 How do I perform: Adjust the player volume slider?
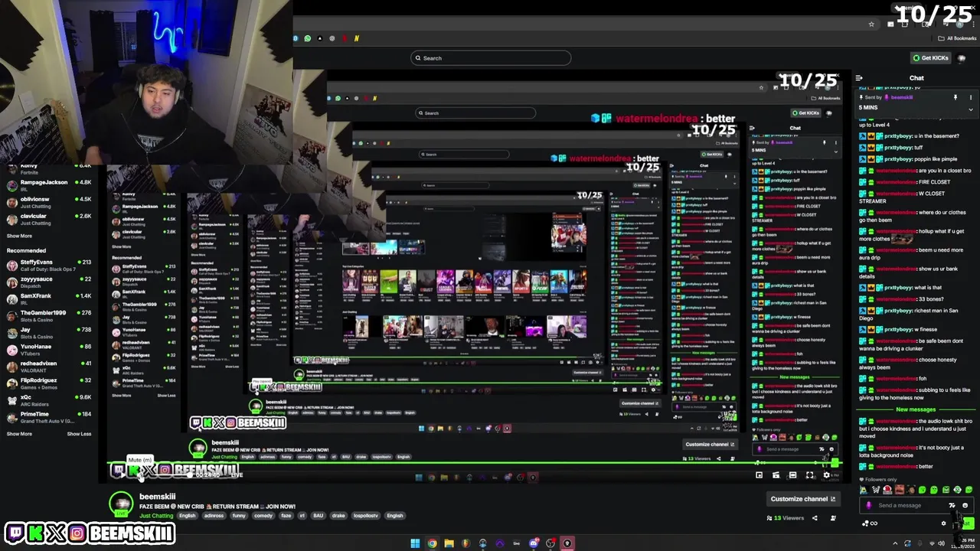tap(172, 475)
